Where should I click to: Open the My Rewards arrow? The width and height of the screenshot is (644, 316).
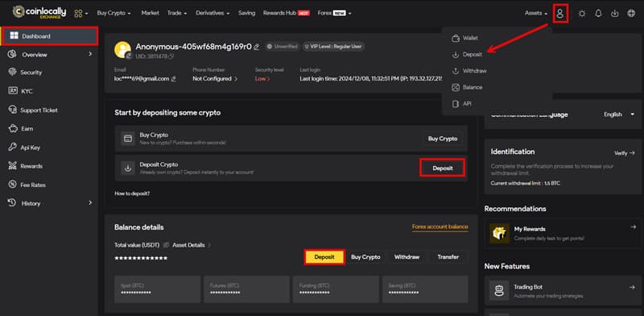click(634, 227)
